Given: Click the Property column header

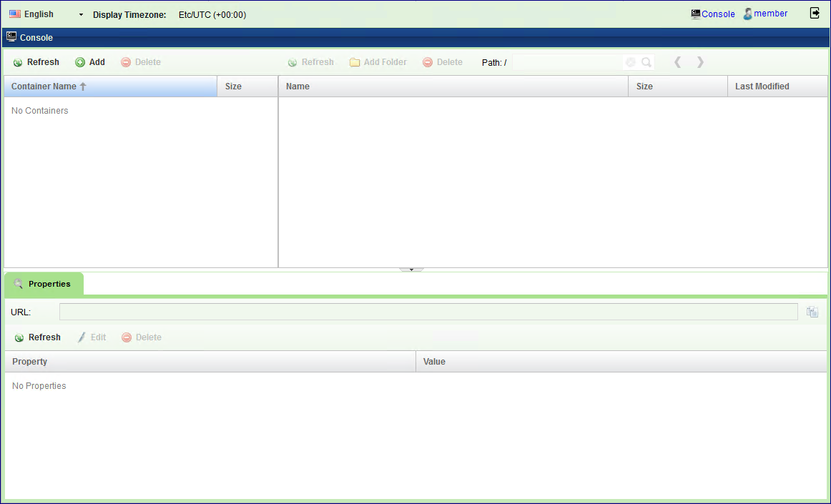Looking at the screenshot, I should point(210,362).
